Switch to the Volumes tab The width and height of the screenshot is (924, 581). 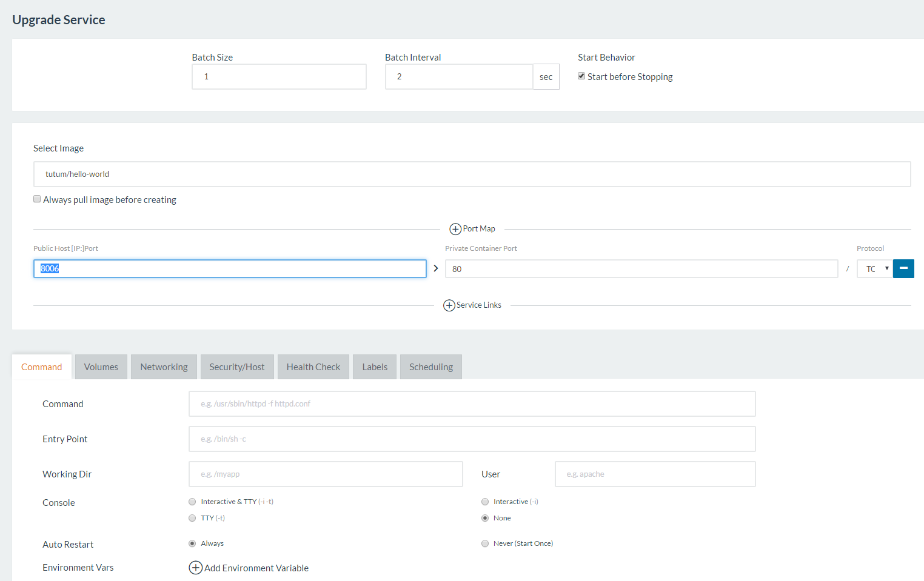(x=101, y=367)
